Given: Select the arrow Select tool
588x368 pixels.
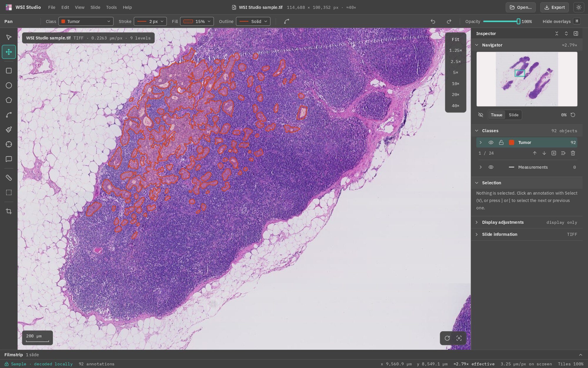Looking at the screenshot, I should pos(9,37).
